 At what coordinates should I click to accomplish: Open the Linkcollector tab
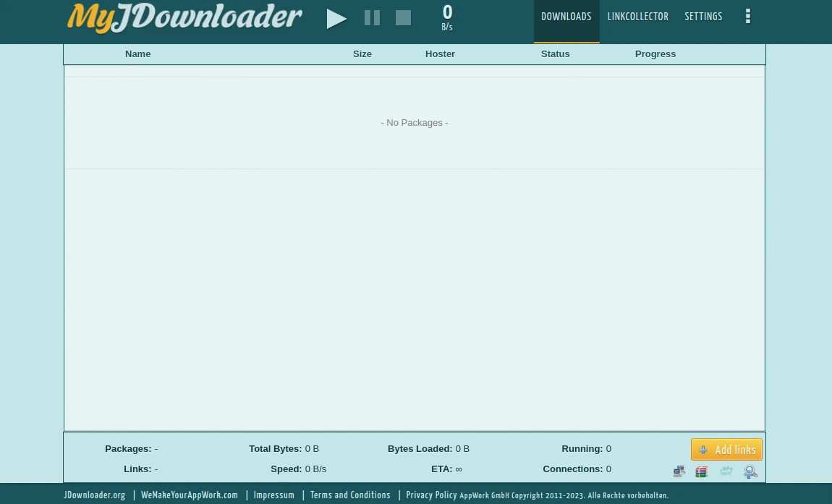point(638,17)
